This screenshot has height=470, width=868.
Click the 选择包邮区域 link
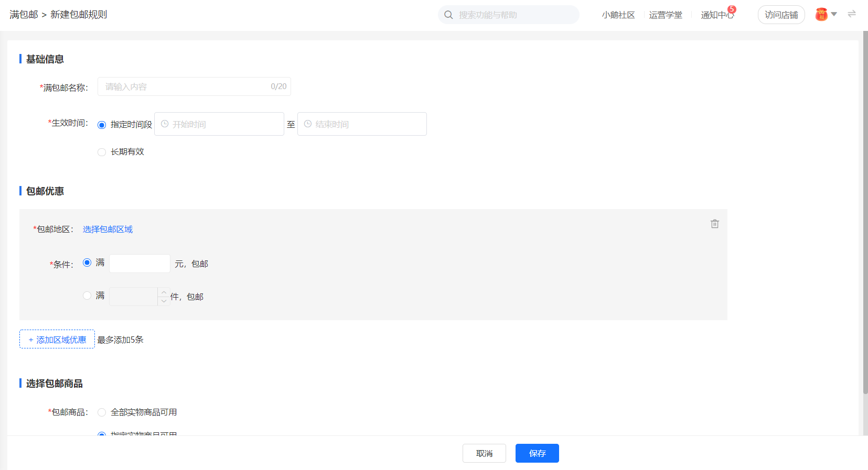(108, 229)
